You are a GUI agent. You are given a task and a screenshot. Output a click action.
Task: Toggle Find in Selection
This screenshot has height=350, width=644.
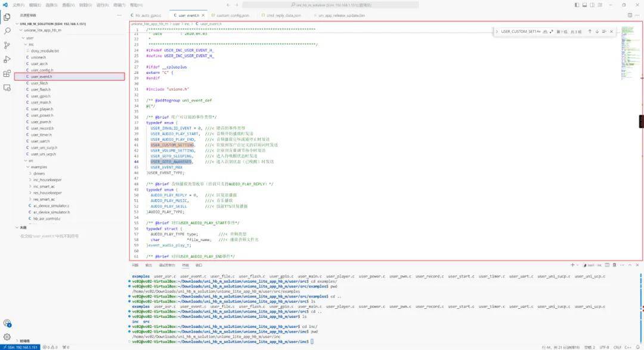pos(604,32)
